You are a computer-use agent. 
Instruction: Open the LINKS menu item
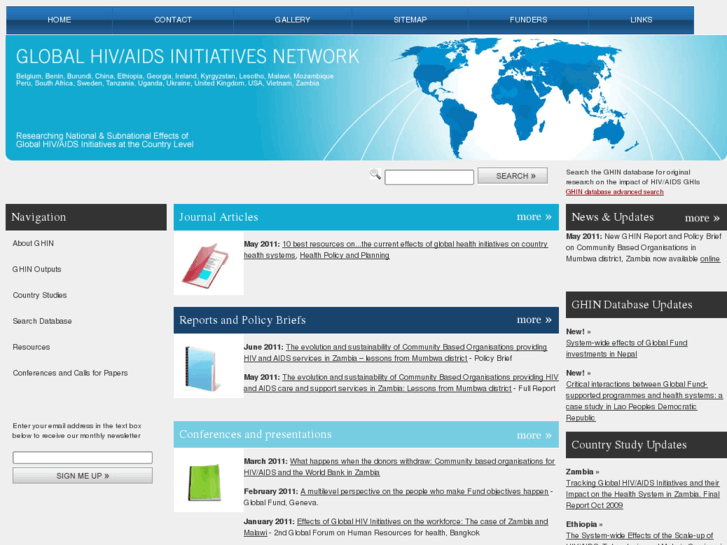pyautogui.click(x=641, y=20)
